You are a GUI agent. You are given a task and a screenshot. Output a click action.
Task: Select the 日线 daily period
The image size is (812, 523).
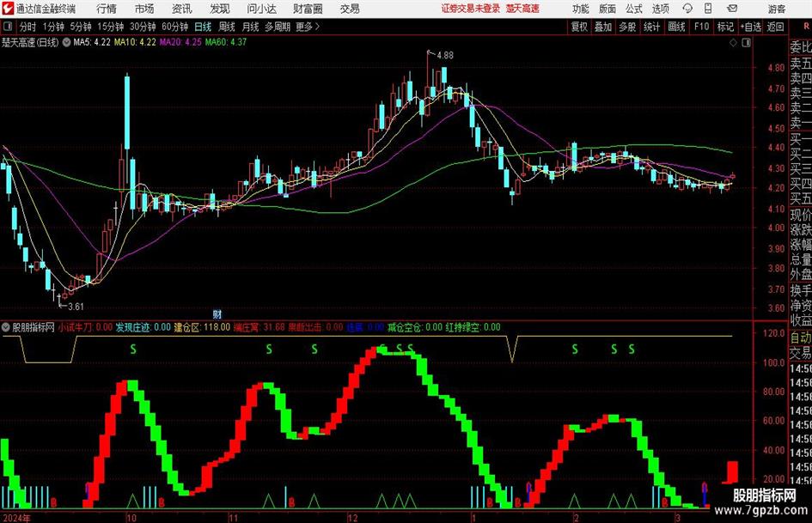point(203,27)
